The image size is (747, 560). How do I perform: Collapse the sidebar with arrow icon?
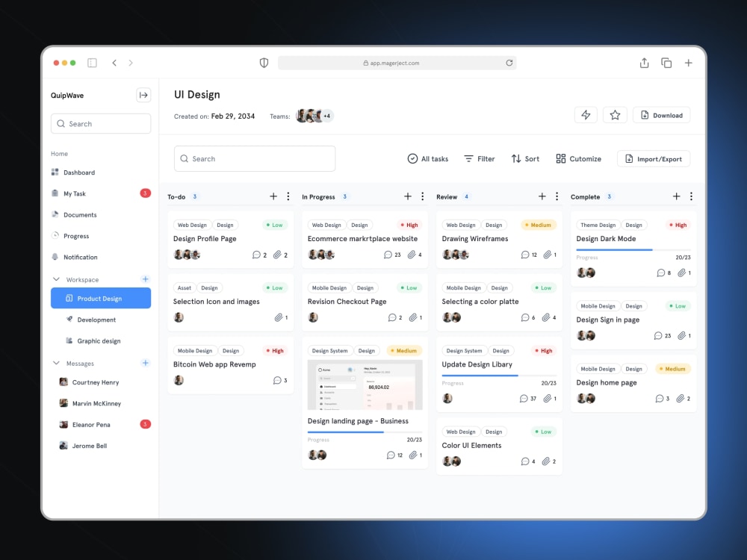click(143, 96)
